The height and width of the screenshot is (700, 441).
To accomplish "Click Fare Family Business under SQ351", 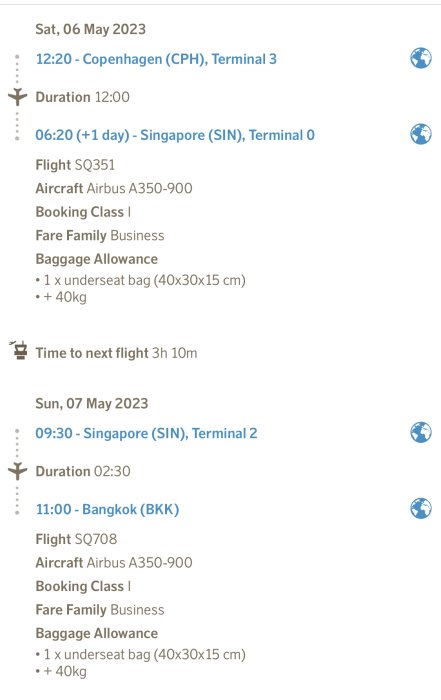I will (x=100, y=235).
